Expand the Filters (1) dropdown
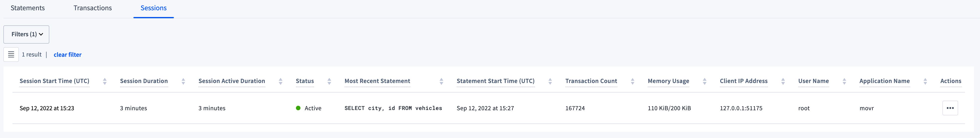The image size is (980, 138). (x=26, y=34)
